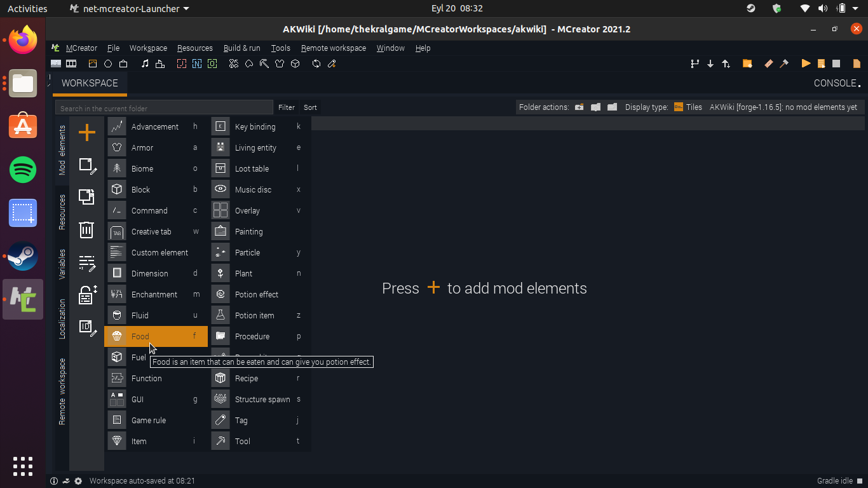Click the Gradle idle status text
Viewport: 868px width, 488px height.
coord(835,481)
